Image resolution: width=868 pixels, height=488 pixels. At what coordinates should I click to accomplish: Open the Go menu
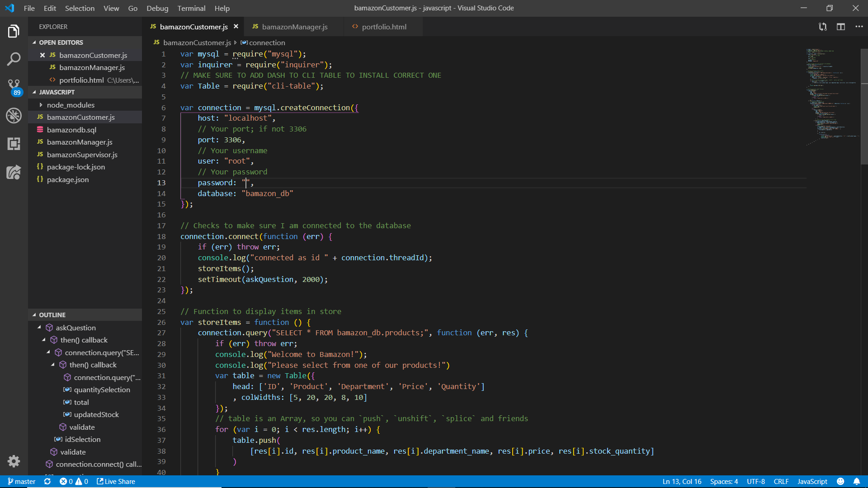132,8
